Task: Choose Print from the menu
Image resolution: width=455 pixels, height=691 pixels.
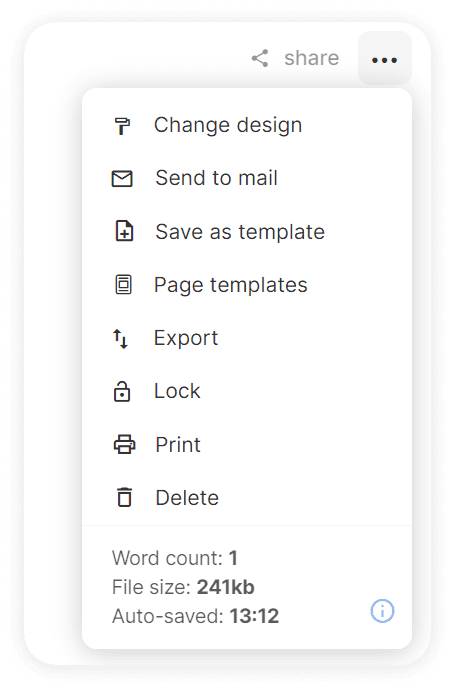Action: (247, 445)
